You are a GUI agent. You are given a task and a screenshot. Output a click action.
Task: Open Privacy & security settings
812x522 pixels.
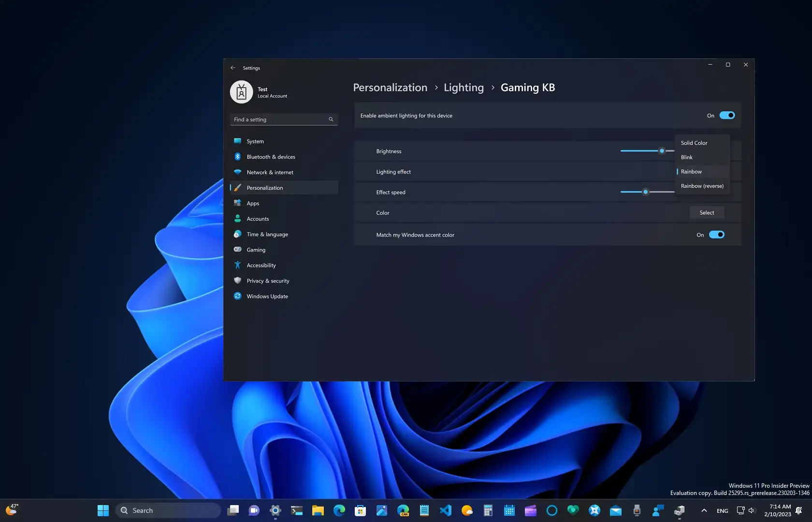(268, 281)
